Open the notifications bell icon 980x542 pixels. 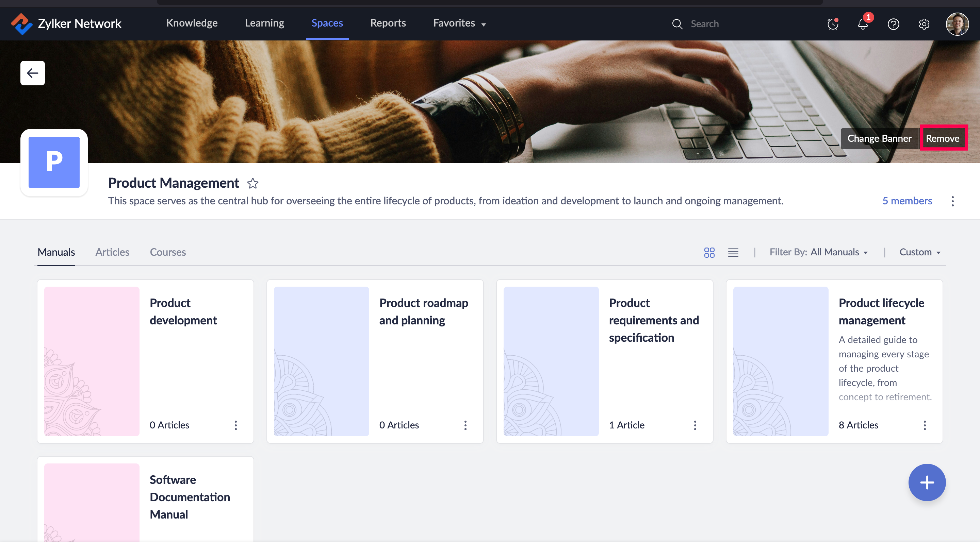click(863, 24)
